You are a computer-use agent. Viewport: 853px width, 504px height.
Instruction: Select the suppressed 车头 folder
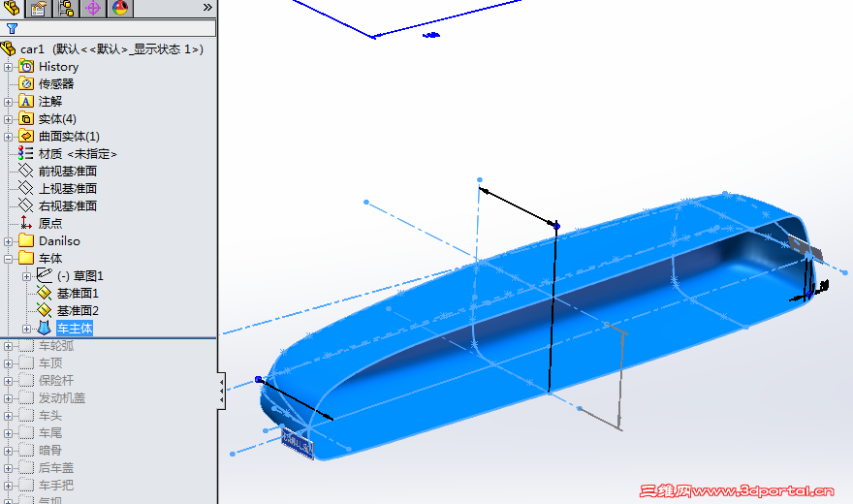click(x=50, y=416)
